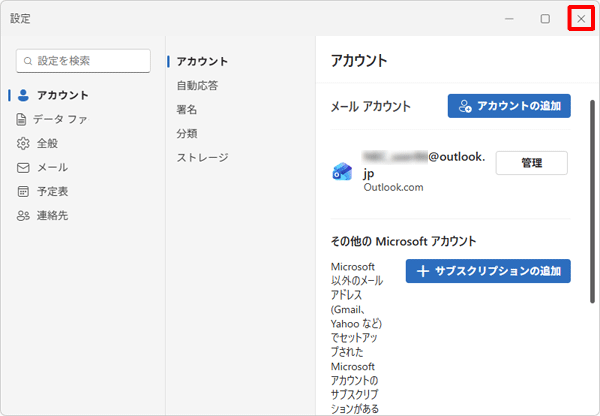Image resolution: width=600 pixels, height=416 pixels.
Task: Click the サブスクリプションの追加 button
Action: (488, 271)
